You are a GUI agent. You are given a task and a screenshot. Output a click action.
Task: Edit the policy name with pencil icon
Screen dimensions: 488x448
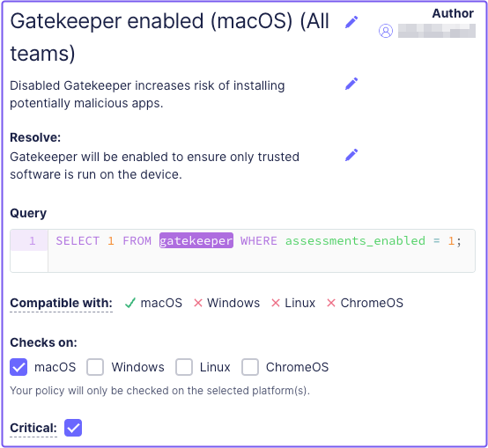(351, 22)
